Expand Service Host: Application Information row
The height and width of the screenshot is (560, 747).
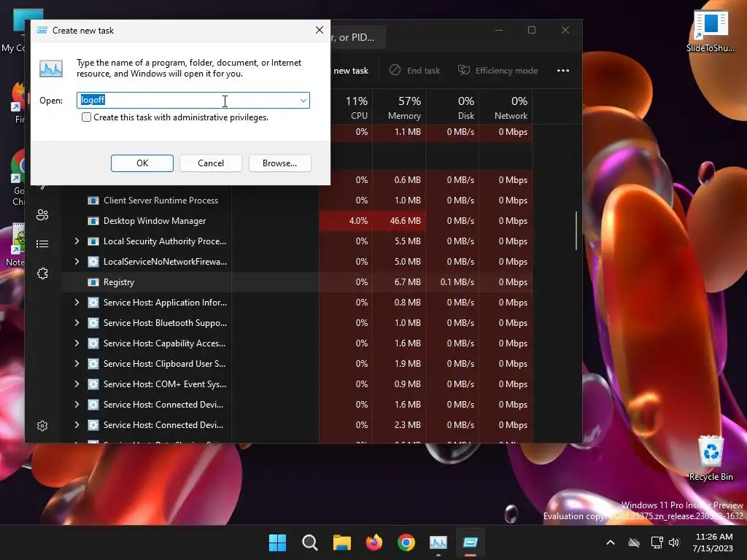point(77,303)
